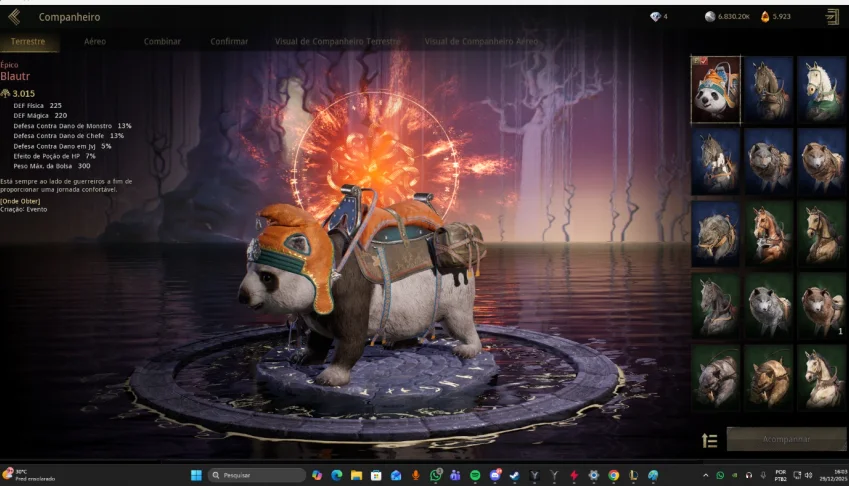Click the sort order icon beside Acompanhar
This screenshot has height=486, width=849.
click(x=709, y=441)
